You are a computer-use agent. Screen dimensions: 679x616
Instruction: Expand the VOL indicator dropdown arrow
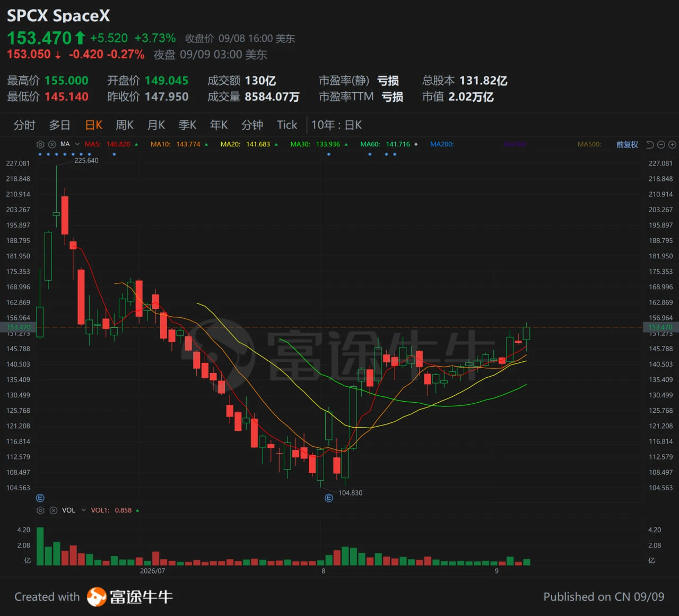click(x=83, y=510)
